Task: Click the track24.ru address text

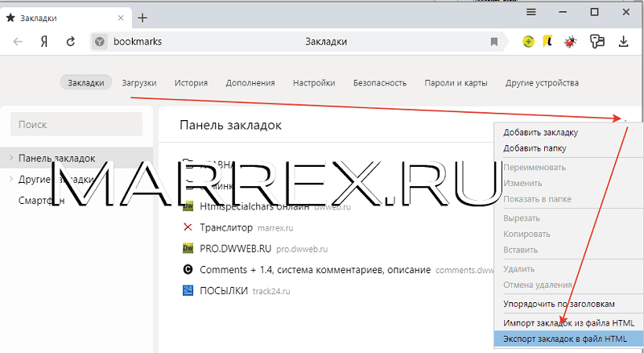Action: [271, 291]
